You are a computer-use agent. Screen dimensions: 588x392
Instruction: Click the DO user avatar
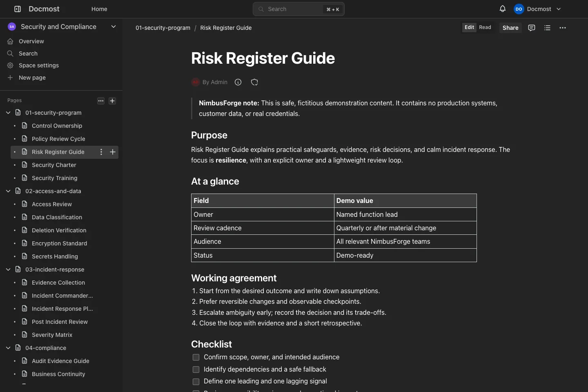point(519,9)
